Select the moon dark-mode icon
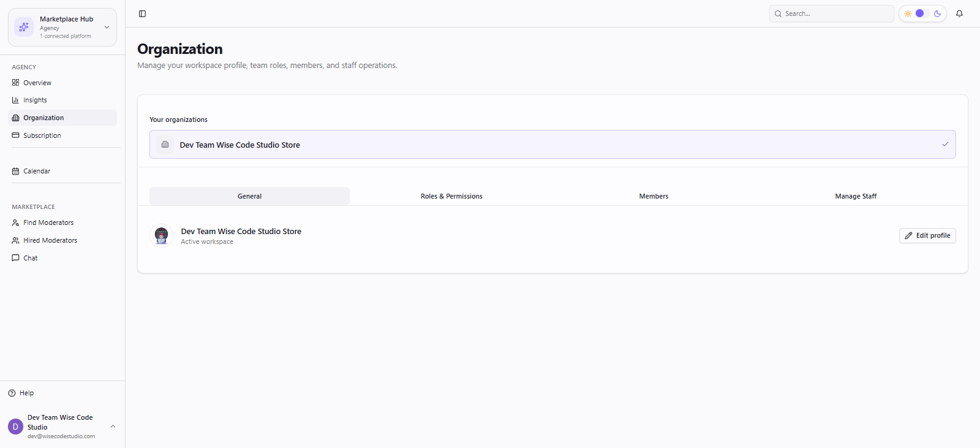The image size is (980, 448). tap(937, 13)
